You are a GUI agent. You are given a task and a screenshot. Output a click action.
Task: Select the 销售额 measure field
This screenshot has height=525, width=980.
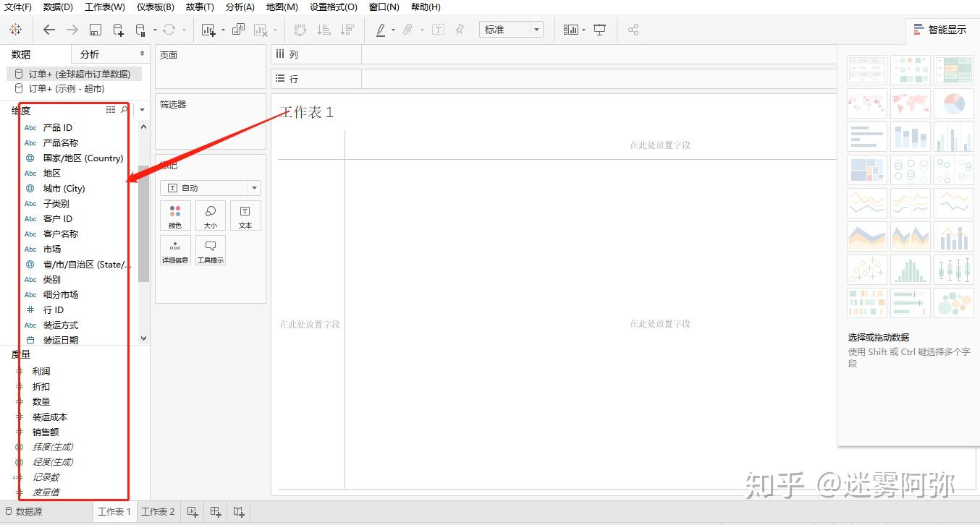(46, 432)
